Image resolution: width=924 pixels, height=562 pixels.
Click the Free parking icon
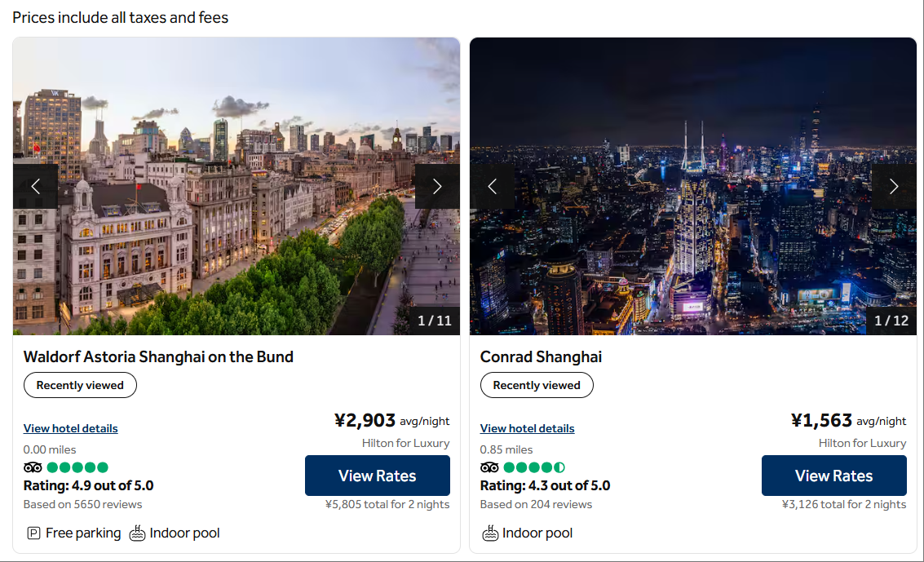click(33, 533)
